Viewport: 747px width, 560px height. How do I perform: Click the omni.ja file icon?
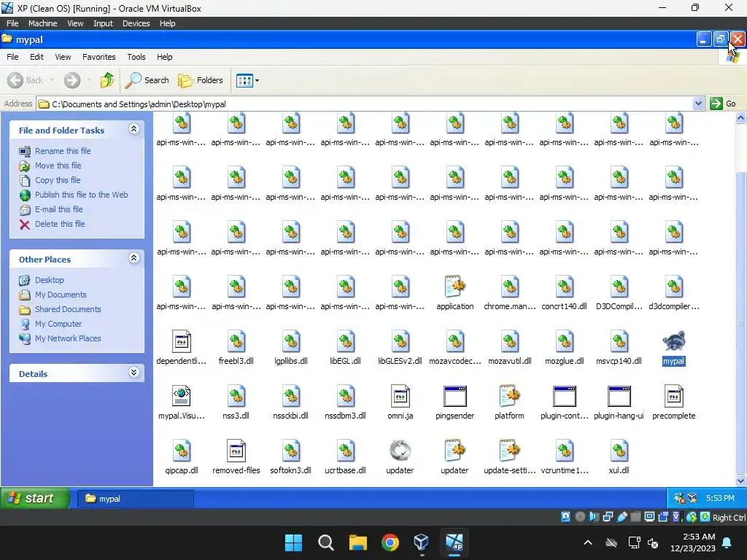[400, 396]
